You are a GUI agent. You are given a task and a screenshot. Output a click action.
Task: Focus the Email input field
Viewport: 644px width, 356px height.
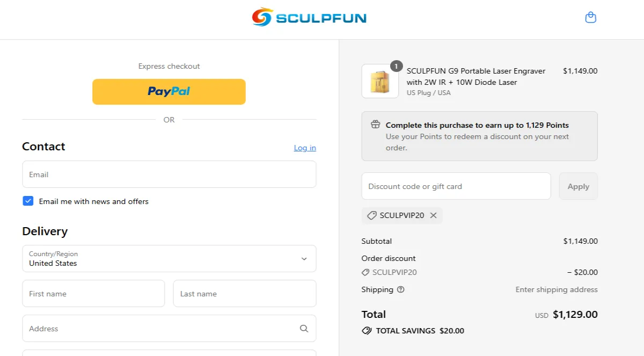[x=169, y=175]
